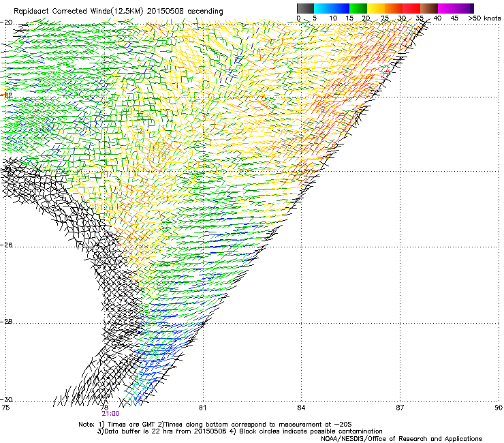Click legend tick label 10
504x443 pixels.
tap(333, 18)
